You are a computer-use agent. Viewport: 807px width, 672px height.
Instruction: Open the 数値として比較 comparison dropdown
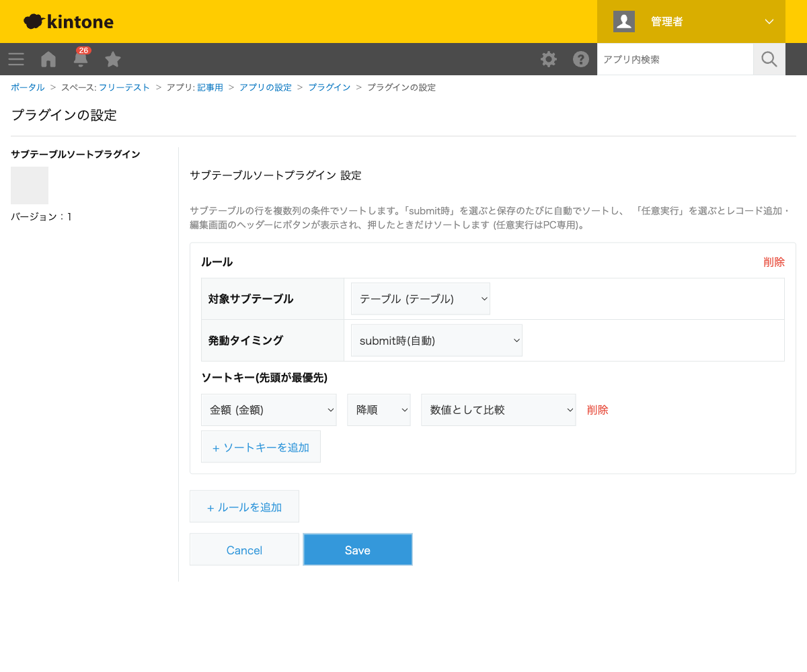pos(498,410)
